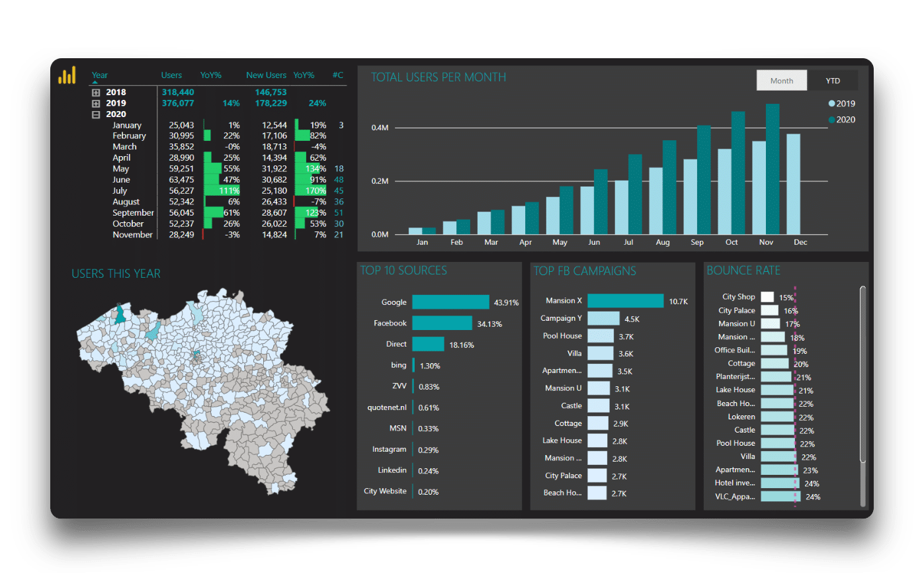
Task: Click the TOP FB CAMPAIGNS title
Action: tap(585, 271)
